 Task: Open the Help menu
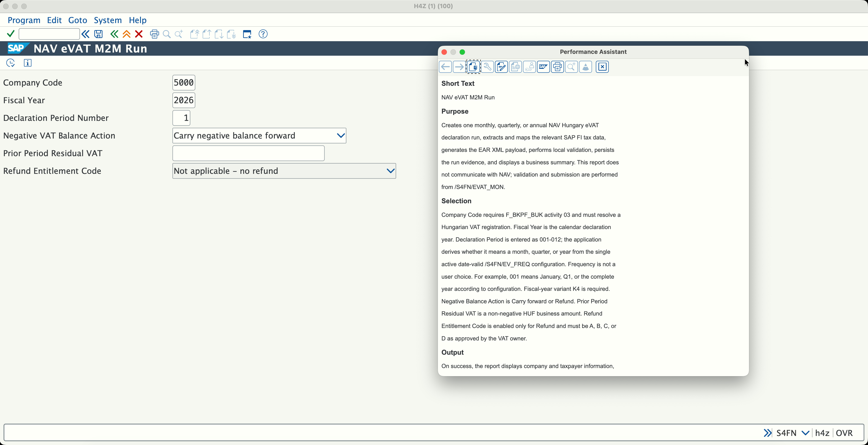pos(138,20)
